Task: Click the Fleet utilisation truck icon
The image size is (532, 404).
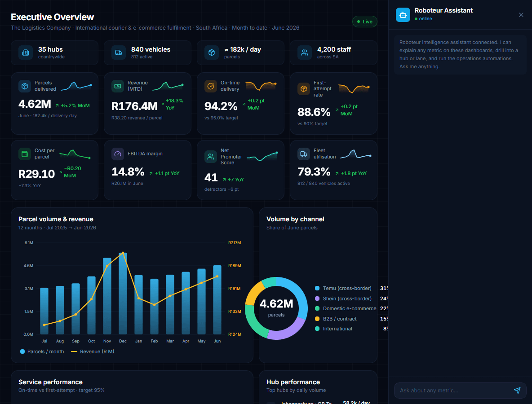Action: 304,154
